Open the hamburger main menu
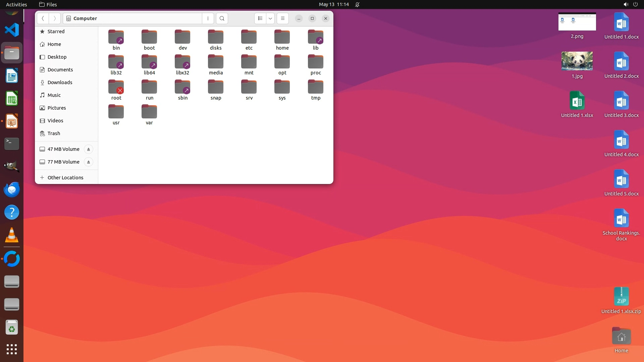 pyautogui.click(x=283, y=18)
